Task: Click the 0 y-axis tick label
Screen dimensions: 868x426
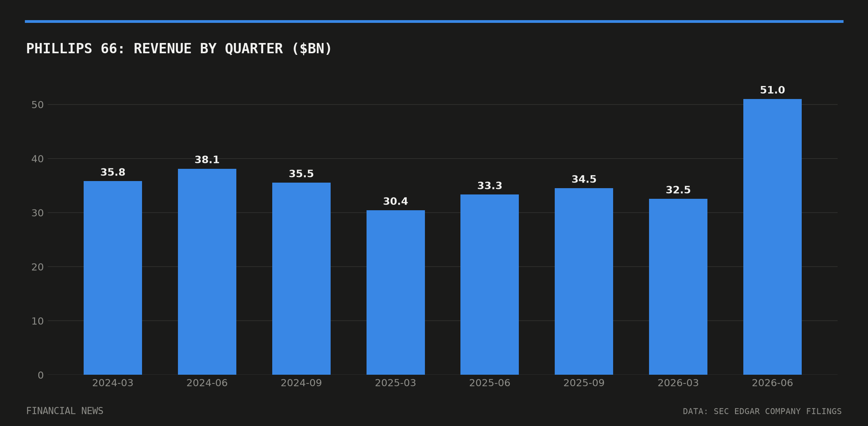Action: [41, 375]
